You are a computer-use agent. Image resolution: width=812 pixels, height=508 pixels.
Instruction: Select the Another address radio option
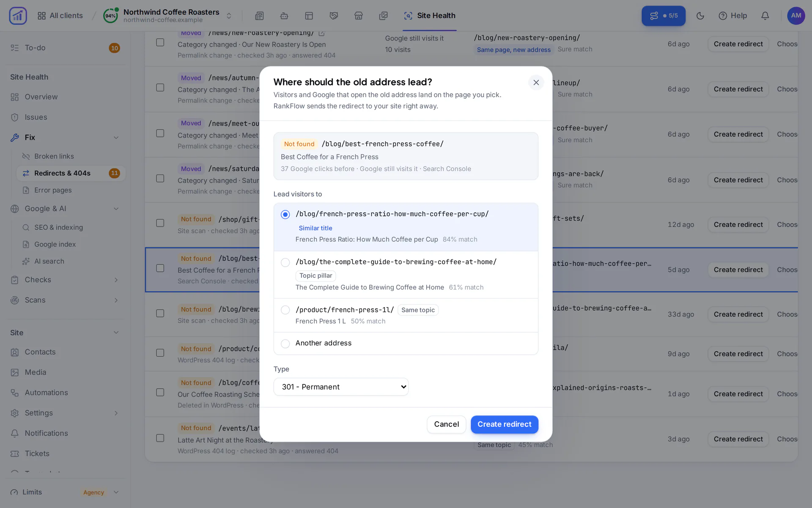285,343
